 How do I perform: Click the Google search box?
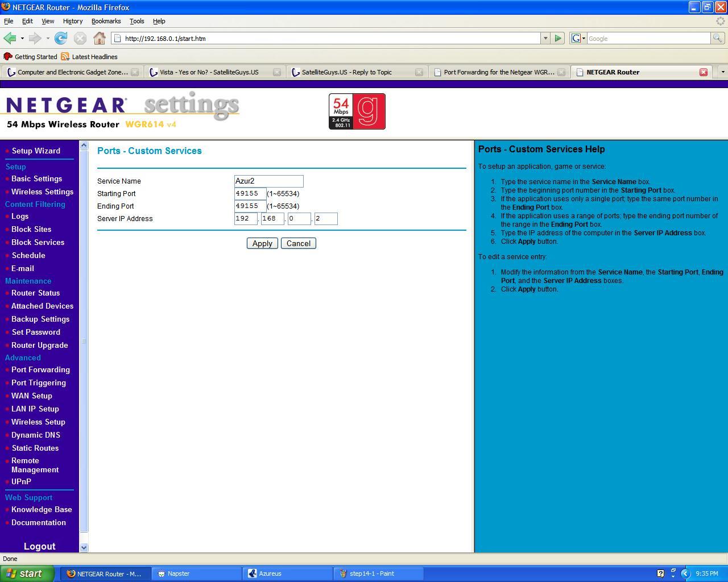(648, 38)
